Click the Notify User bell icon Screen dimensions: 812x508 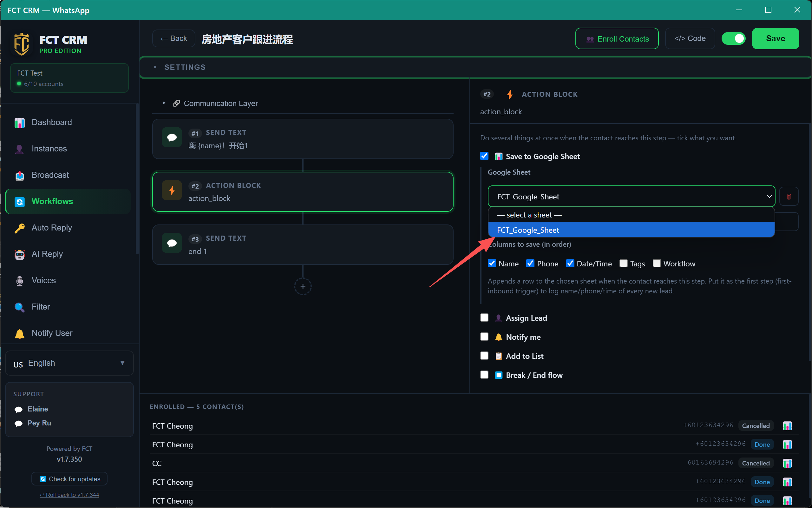(x=19, y=334)
